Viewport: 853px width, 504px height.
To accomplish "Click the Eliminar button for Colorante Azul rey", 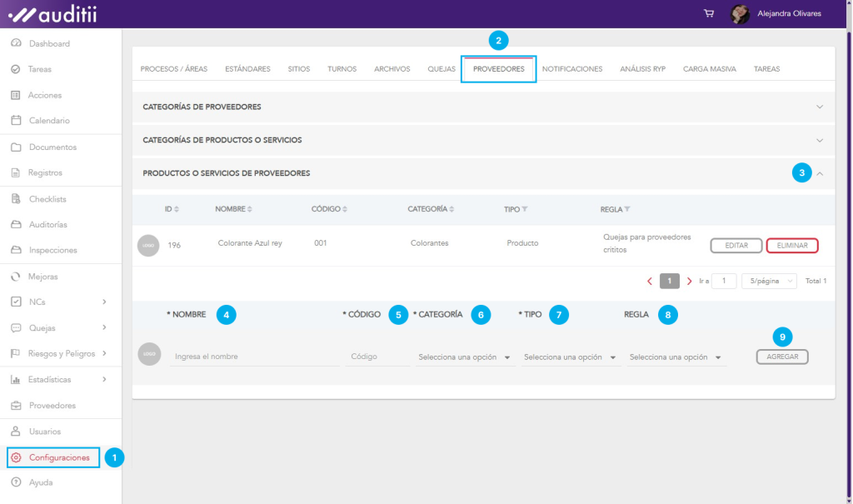I will [791, 246].
